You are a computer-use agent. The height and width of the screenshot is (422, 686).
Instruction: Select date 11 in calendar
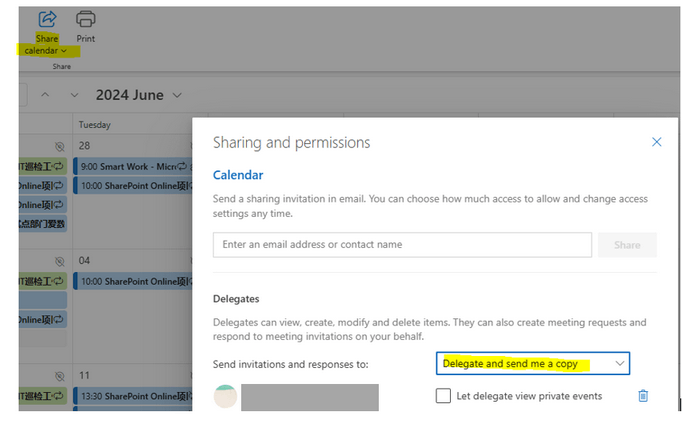click(x=84, y=375)
